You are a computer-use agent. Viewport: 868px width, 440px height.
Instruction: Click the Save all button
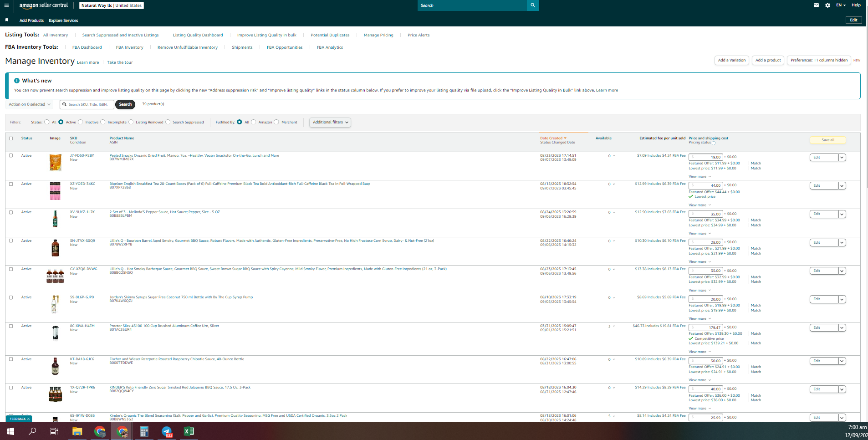[x=828, y=140]
